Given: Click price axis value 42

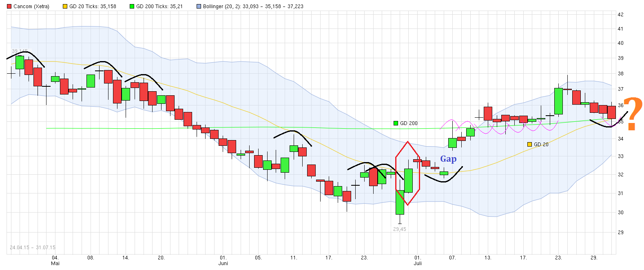Looking at the screenshot, I should pos(620,15).
